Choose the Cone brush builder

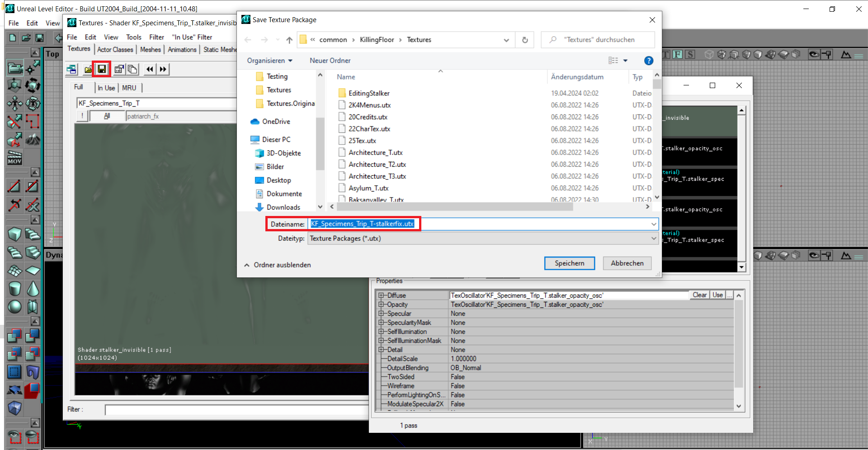click(33, 288)
